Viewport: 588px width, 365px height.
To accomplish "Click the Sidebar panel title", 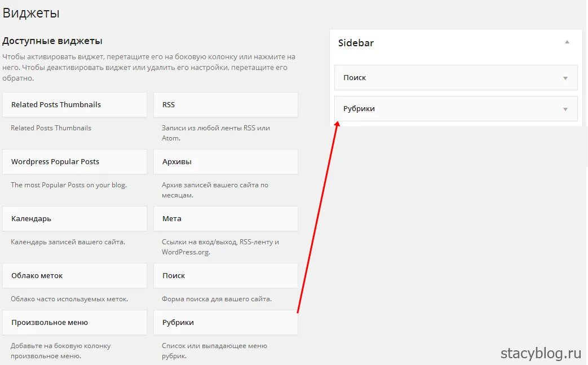I will point(356,43).
